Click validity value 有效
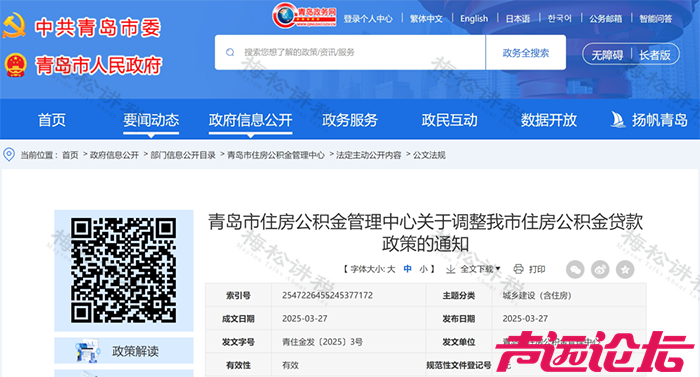The width and height of the screenshot is (700, 377). tap(290, 365)
